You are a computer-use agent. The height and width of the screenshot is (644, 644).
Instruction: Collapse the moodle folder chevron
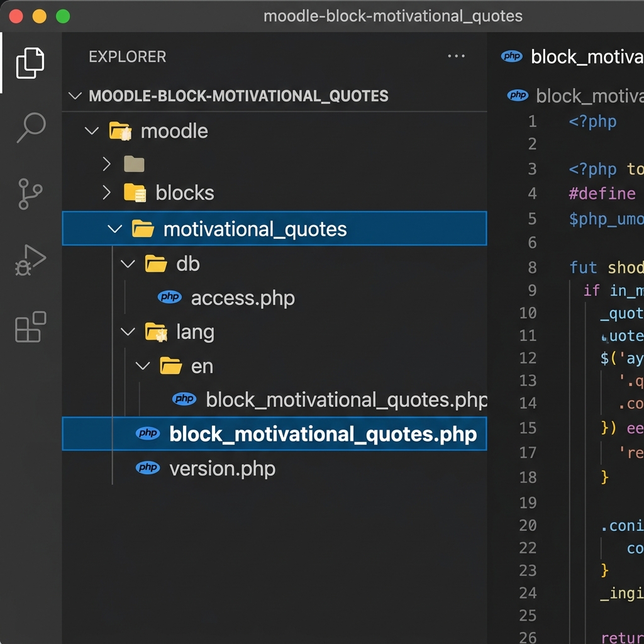tap(91, 131)
